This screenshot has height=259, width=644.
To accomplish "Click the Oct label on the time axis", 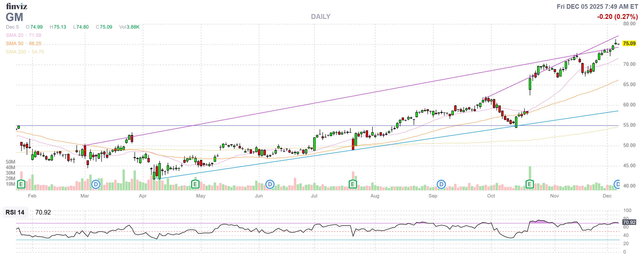I will (x=491, y=196).
